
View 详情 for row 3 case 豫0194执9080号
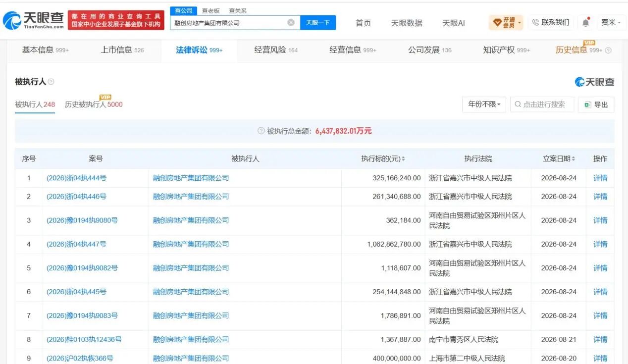point(600,220)
